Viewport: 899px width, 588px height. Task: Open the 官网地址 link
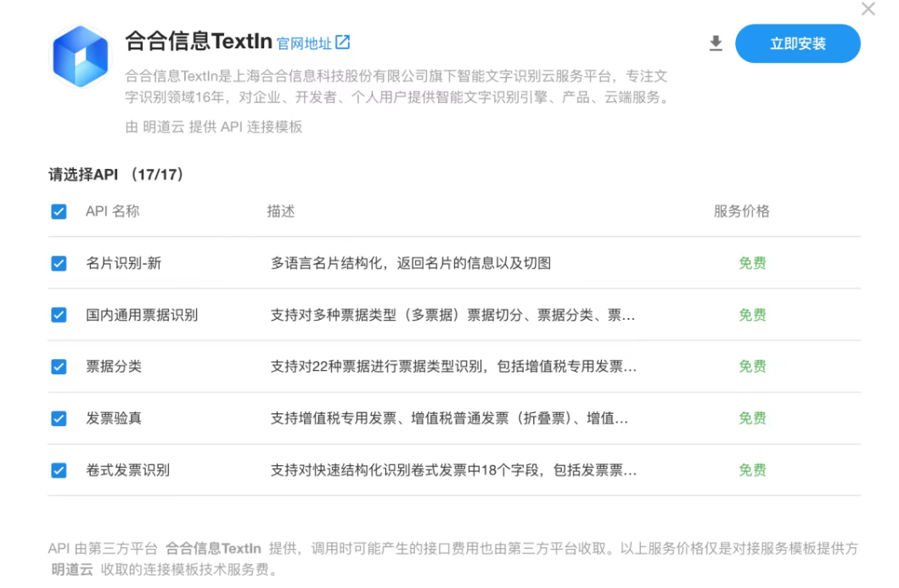coord(305,43)
